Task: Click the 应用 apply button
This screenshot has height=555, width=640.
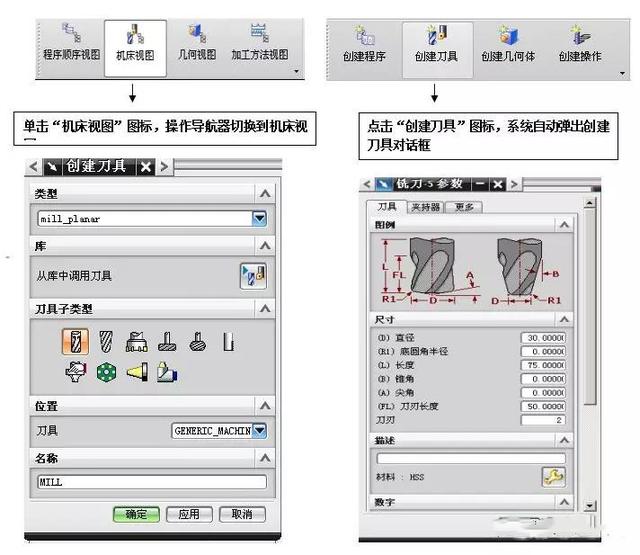Action: point(189,514)
